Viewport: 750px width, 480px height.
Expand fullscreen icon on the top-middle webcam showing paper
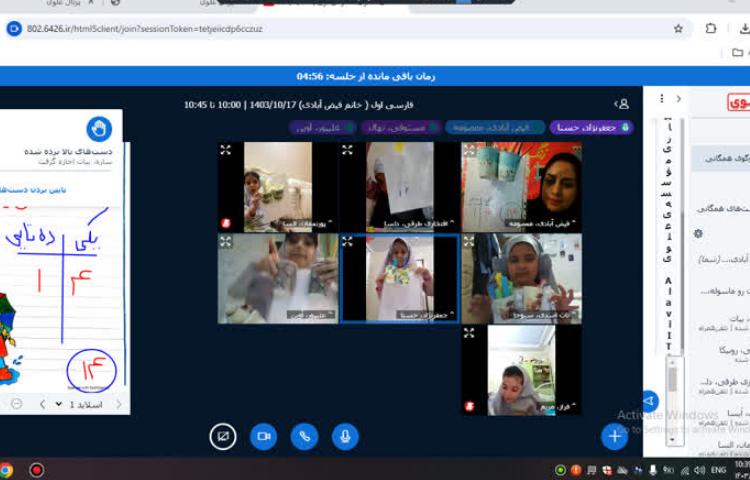[x=347, y=150]
